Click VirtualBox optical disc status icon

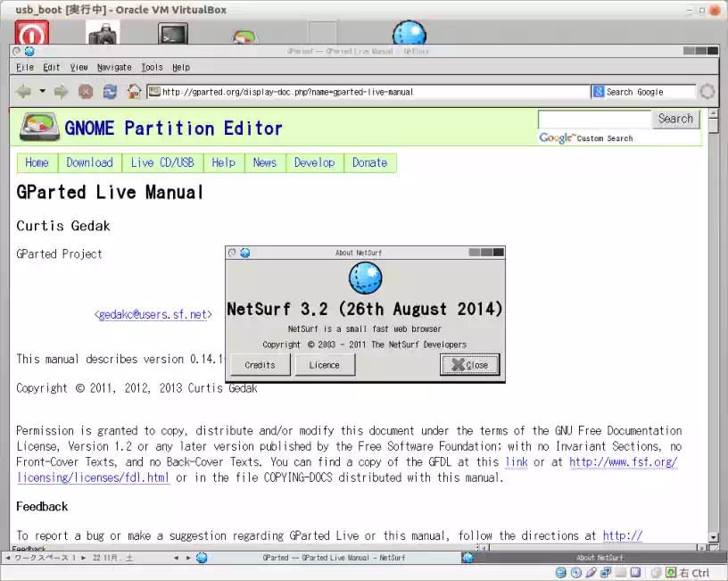coord(576,573)
